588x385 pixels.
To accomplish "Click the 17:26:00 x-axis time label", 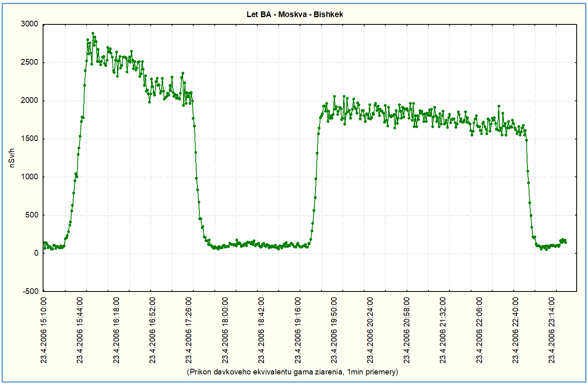I will [189, 330].
